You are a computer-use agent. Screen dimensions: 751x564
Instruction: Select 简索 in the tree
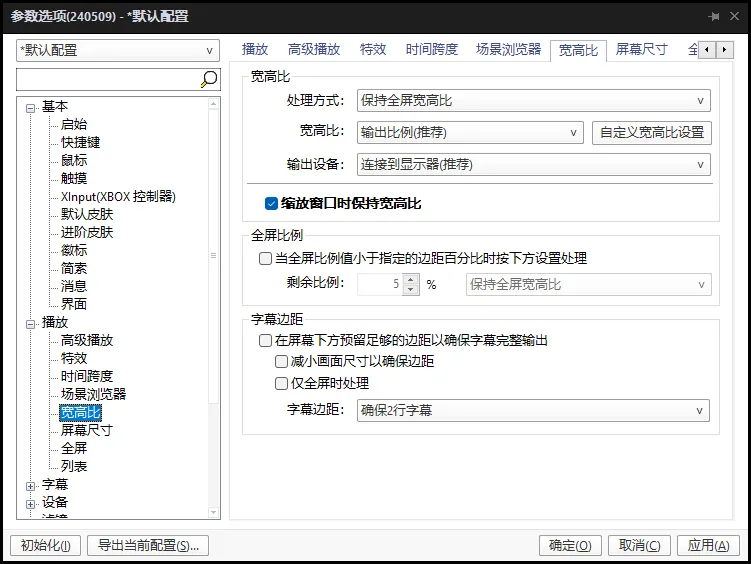(74, 269)
